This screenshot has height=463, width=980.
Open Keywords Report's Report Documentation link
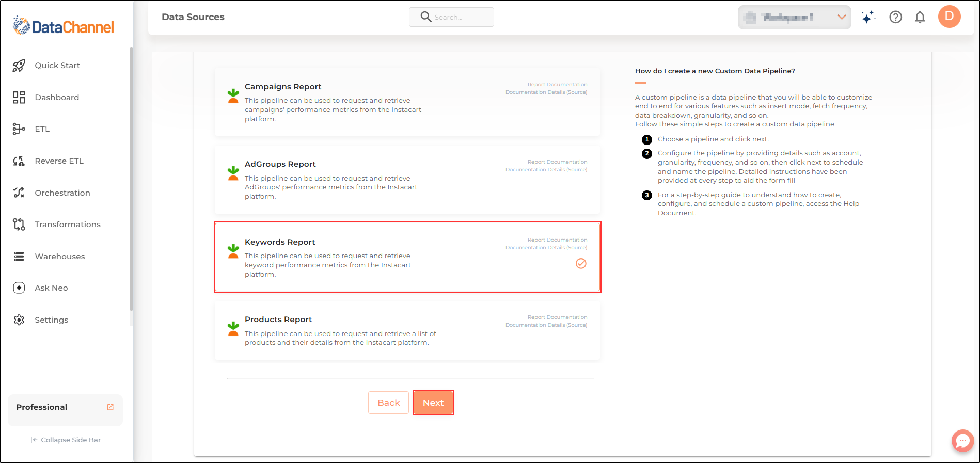coord(557,240)
